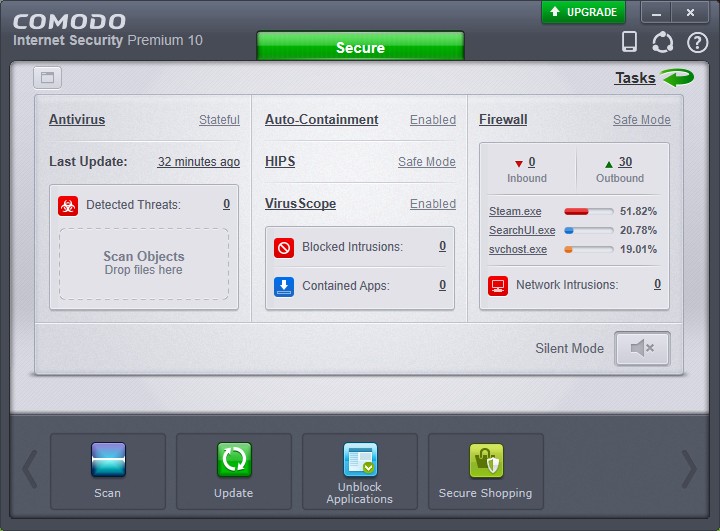Open the HIPS link

280,162
